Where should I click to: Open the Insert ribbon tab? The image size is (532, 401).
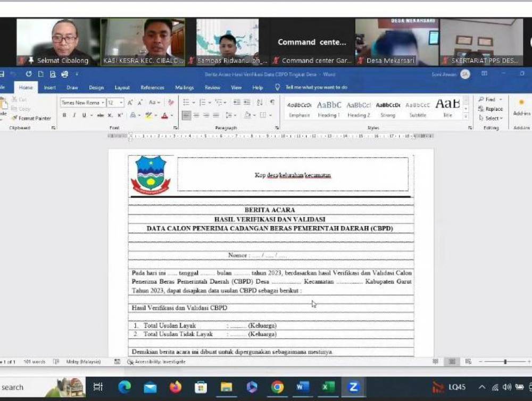[x=49, y=88]
